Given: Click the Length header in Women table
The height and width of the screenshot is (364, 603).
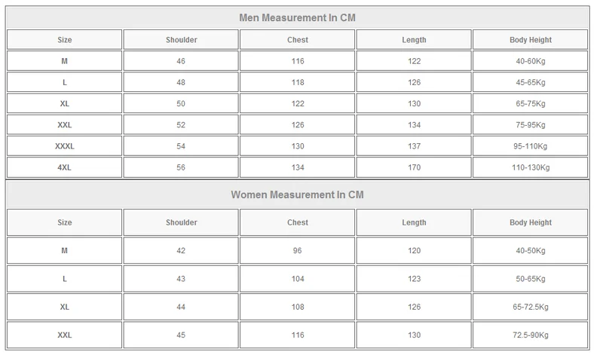Looking at the screenshot, I should click(414, 222).
